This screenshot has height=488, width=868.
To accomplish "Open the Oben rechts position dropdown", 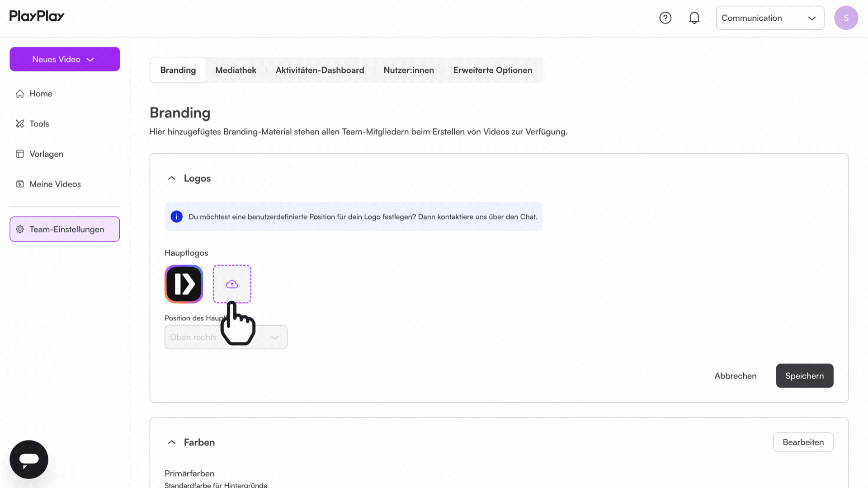I will click(x=226, y=337).
